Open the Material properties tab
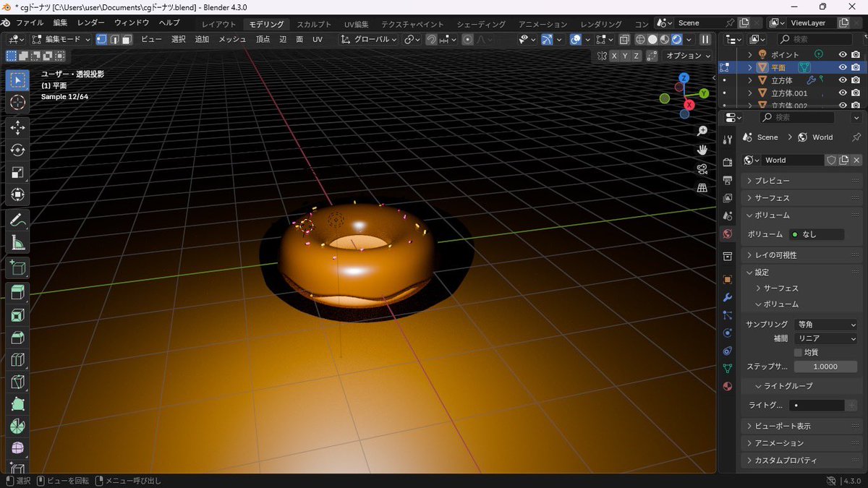Viewport: 868px width, 488px height. click(x=728, y=387)
